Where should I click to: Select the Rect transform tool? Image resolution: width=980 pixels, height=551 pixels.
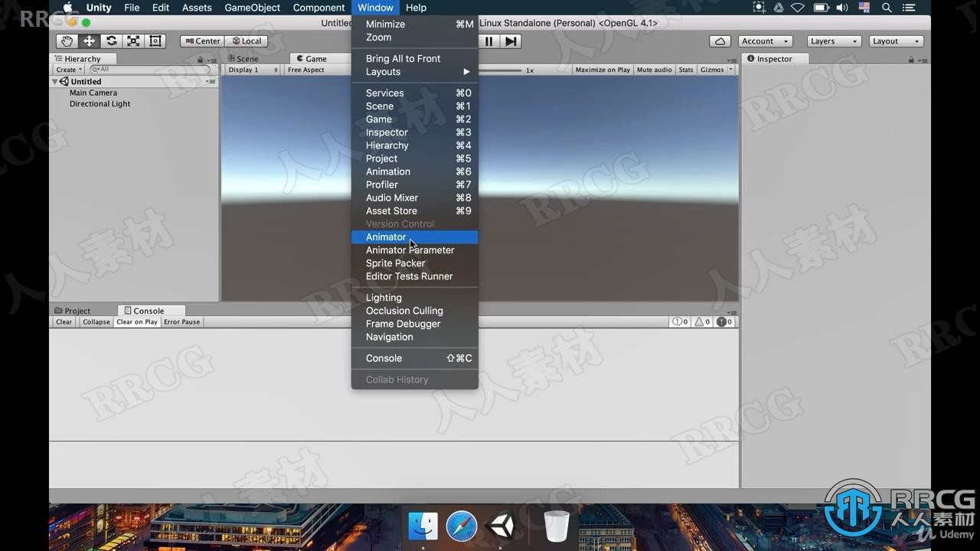tap(155, 41)
